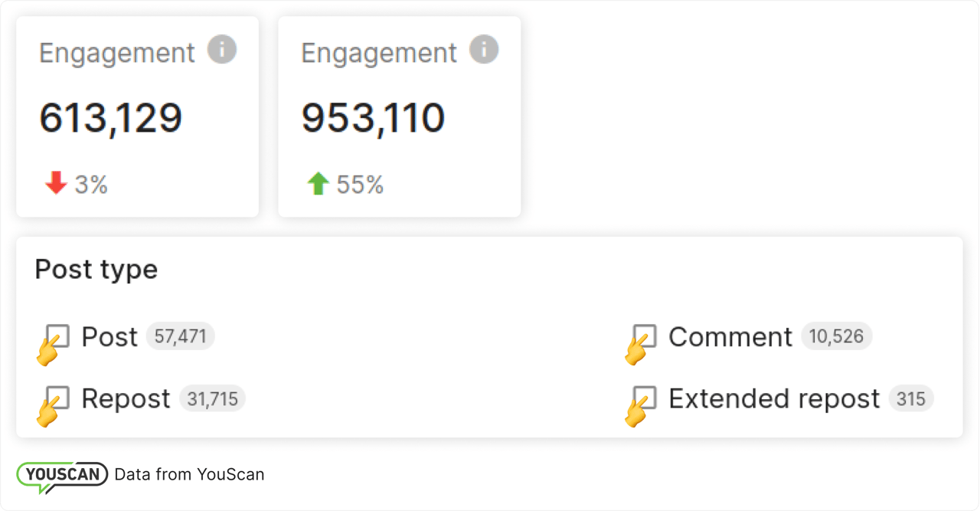Image resolution: width=980 pixels, height=511 pixels.
Task: Click the Data from YouScan link
Action: tap(189, 474)
